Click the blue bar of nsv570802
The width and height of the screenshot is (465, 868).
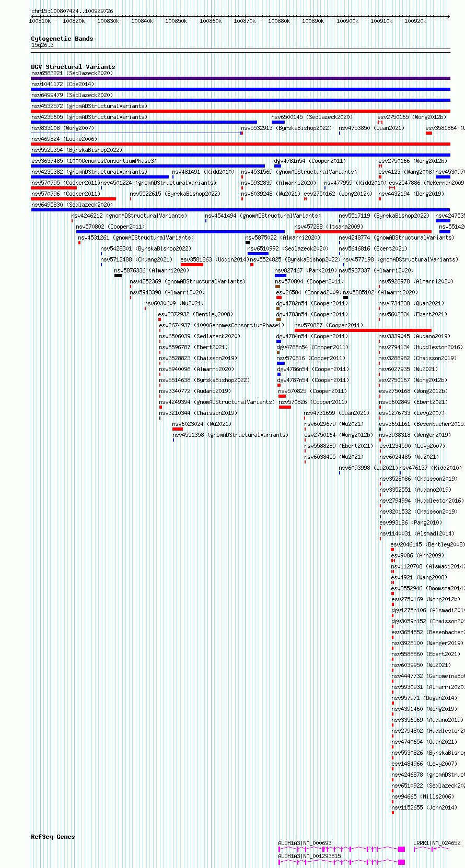[x=180, y=232]
